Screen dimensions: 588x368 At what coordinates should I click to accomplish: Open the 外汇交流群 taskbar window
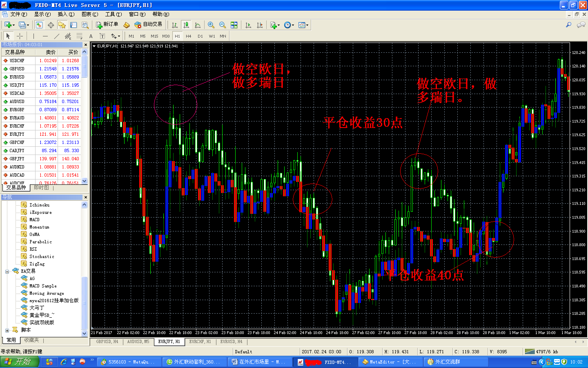pos(456,362)
